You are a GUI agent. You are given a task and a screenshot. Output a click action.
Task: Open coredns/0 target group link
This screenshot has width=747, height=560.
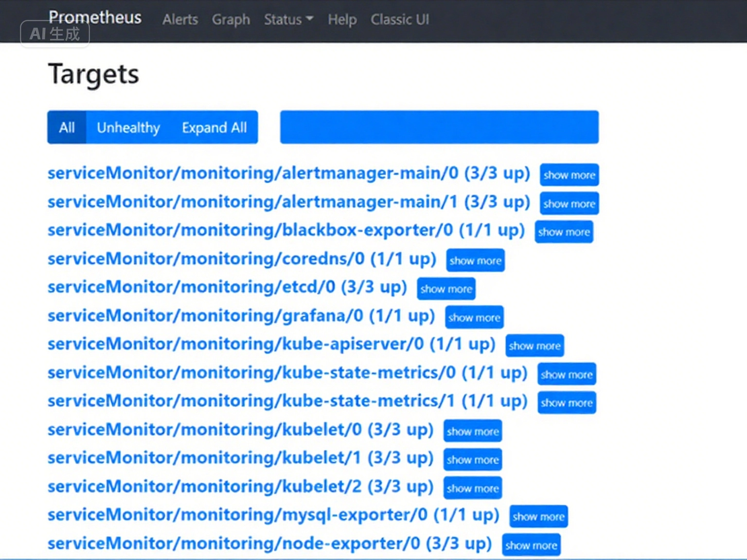click(242, 259)
